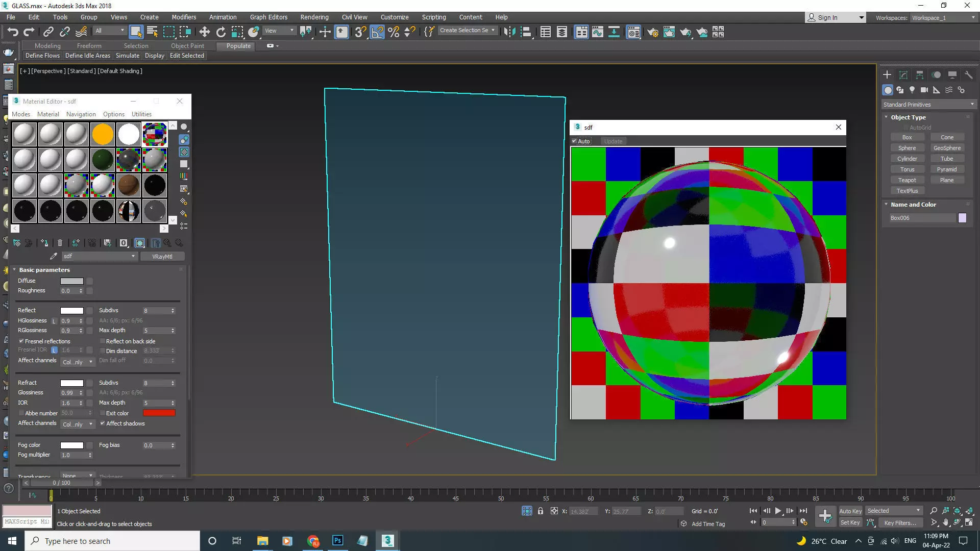Click the Play Animation button

[x=778, y=511]
